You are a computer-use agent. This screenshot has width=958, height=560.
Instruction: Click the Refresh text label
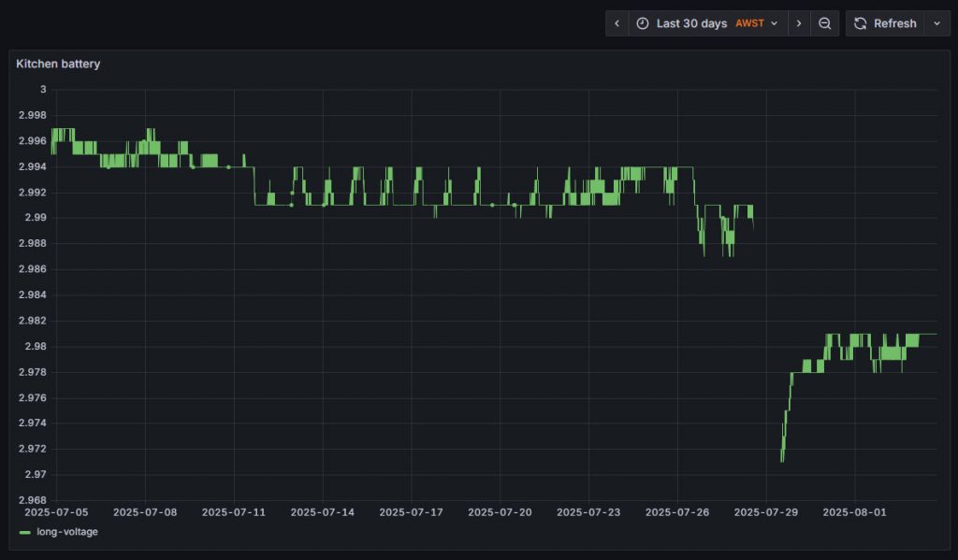(894, 23)
